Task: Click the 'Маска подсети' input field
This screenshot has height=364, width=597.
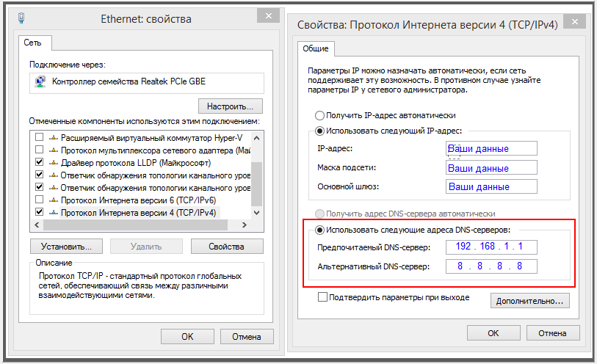Action: coord(491,167)
